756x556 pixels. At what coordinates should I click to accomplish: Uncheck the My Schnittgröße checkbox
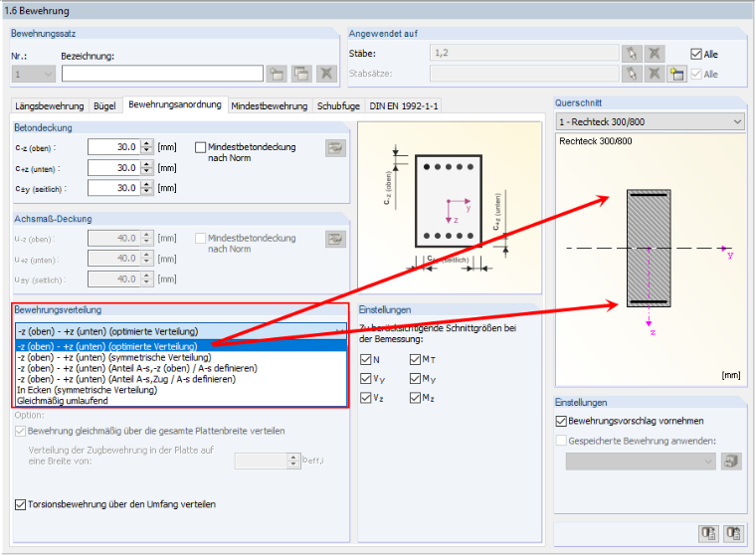415,379
